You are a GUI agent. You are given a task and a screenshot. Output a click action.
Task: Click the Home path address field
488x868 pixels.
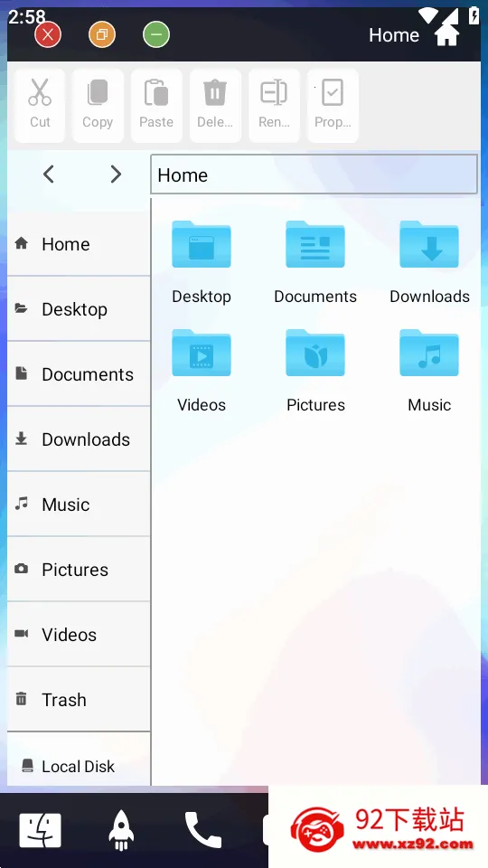click(314, 175)
